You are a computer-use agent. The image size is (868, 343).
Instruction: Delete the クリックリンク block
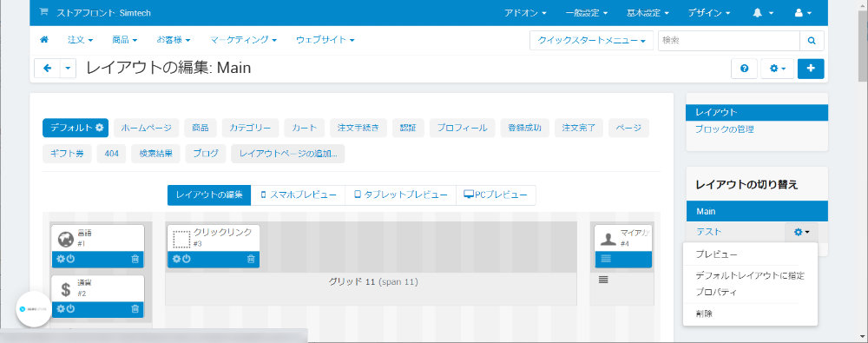tap(251, 259)
